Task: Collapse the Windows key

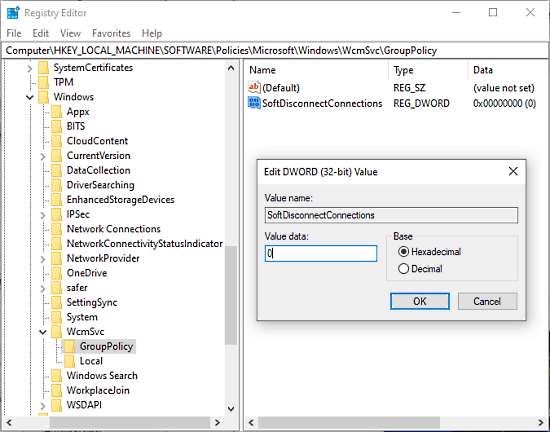Action: [x=30, y=97]
